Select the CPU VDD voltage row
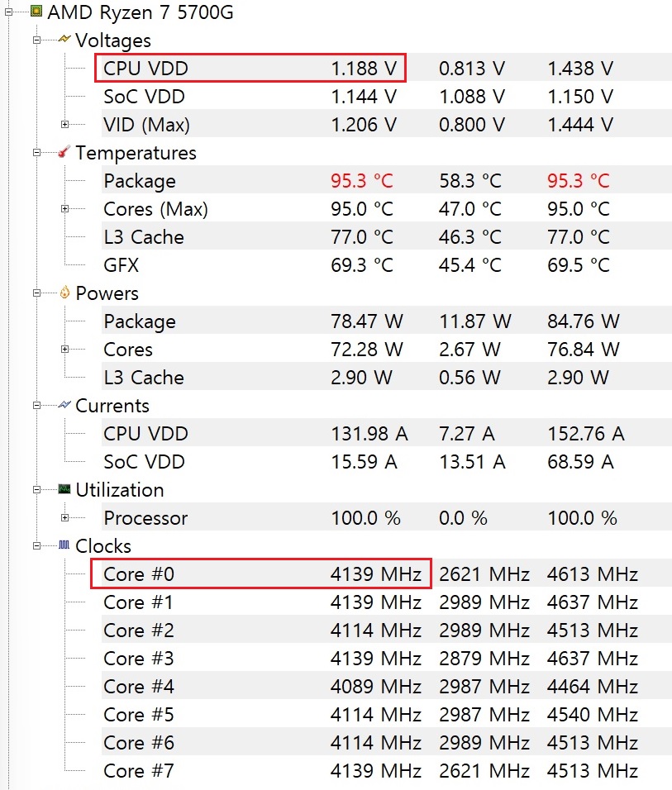Viewport: 672px width, 790px height. (386, 68)
